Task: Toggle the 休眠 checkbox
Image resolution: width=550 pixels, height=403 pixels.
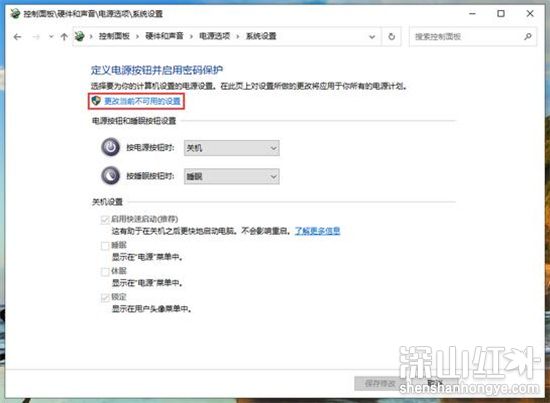Action: pos(105,271)
